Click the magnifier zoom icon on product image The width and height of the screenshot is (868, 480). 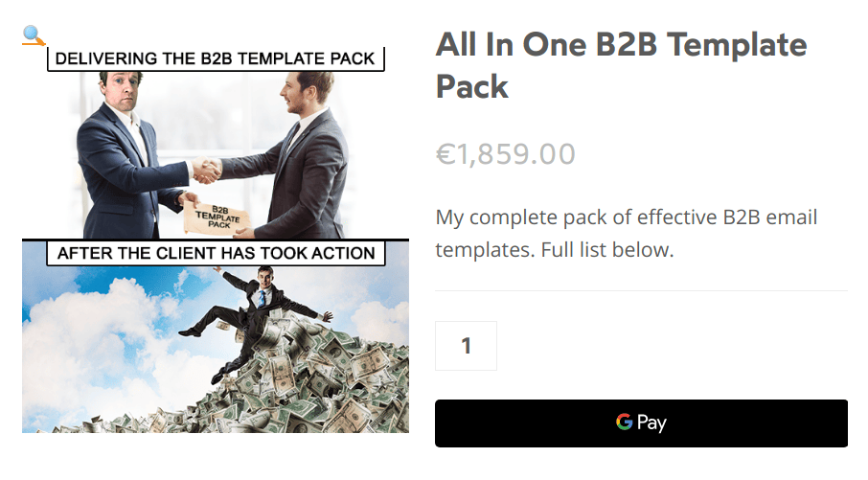(x=34, y=35)
